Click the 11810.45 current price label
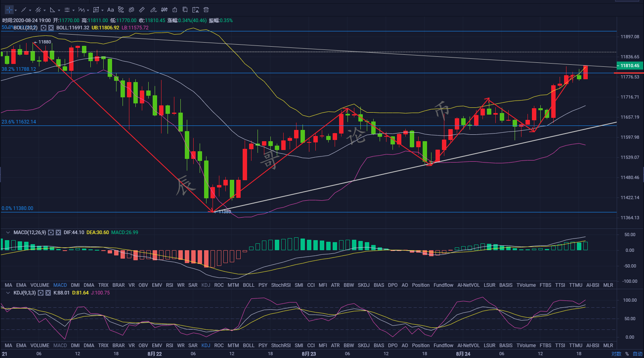The image size is (644, 358). [x=629, y=66]
